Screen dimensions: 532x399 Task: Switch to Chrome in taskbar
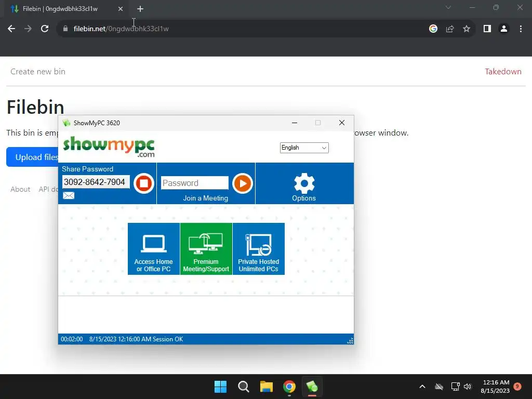point(289,387)
